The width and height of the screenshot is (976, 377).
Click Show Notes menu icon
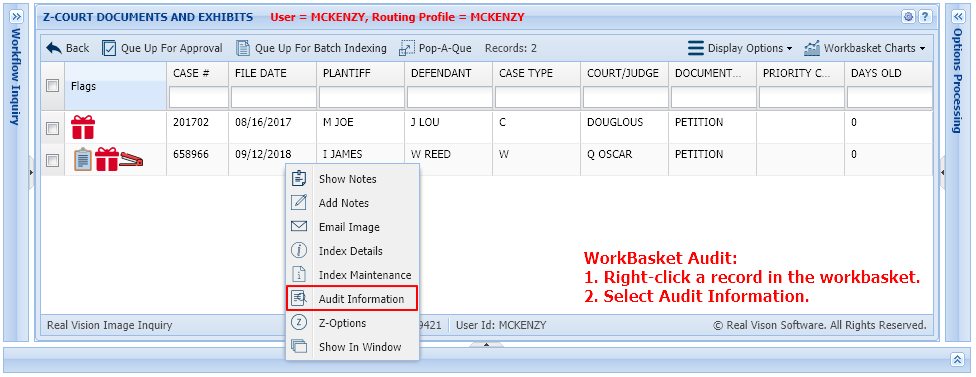point(299,179)
